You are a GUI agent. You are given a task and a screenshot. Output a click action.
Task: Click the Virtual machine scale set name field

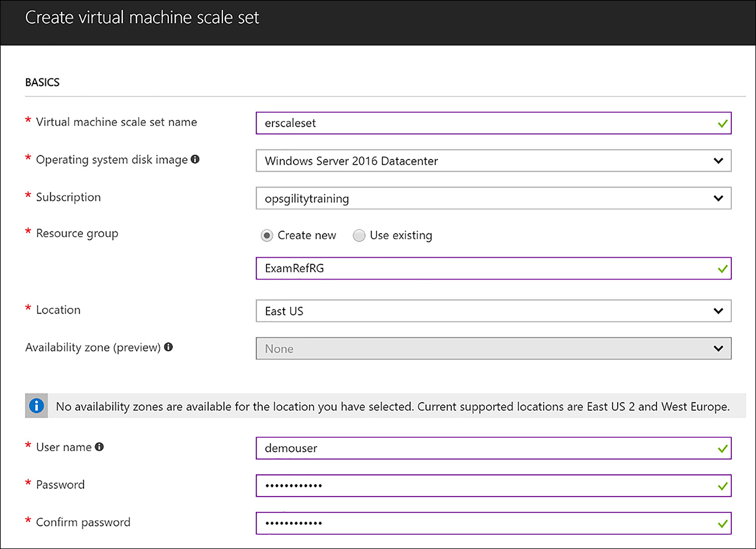(494, 124)
